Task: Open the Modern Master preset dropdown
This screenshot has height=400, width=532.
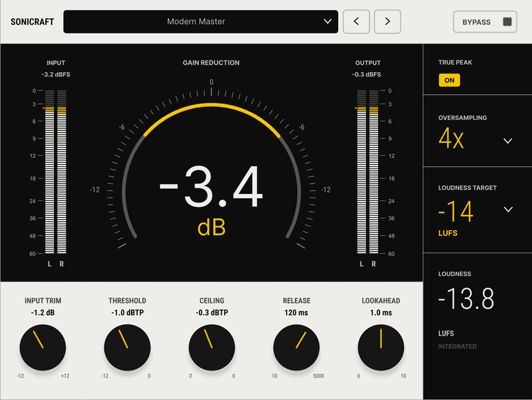Action: coord(200,22)
